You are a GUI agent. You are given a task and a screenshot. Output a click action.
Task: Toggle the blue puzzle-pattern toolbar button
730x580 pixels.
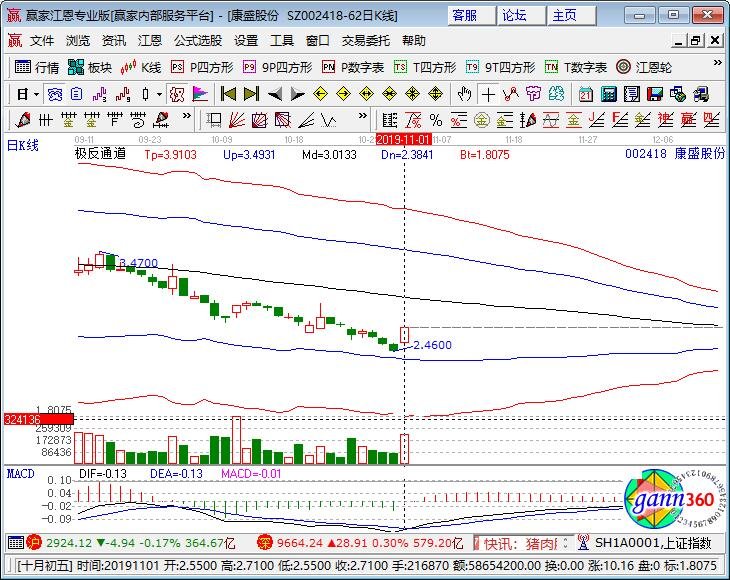[54, 94]
